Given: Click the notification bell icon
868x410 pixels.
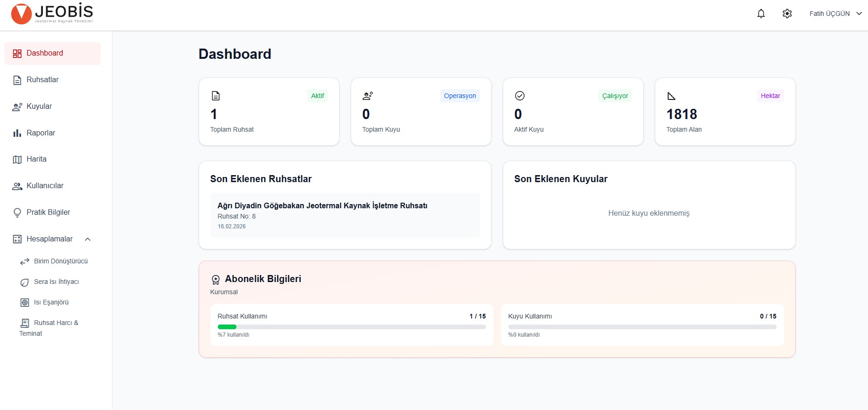Looking at the screenshot, I should click(x=761, y=14).
